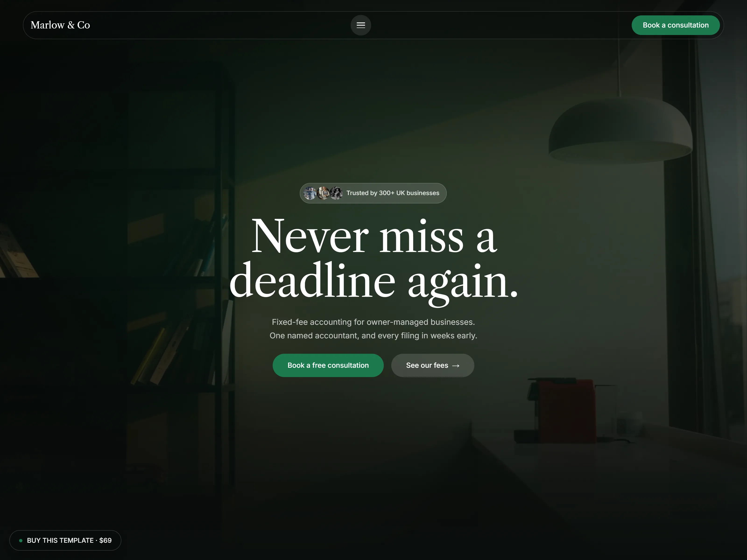Open See our fees link
Image resolution: width=747 pixels, height=560 pixels.
tap(433, 365)
